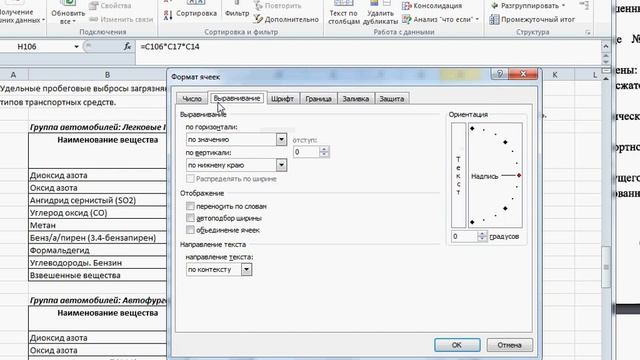
Task: Switch to the Число tab
Action: pos(192,99)
